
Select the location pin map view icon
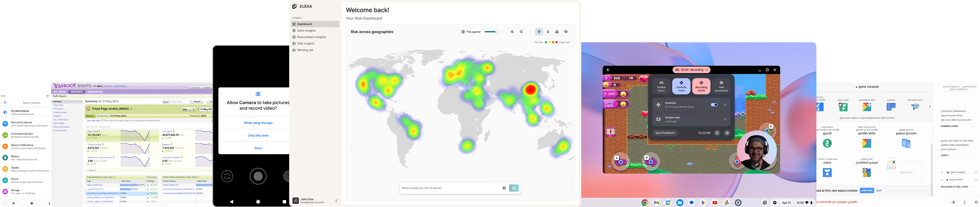pos(539,32)
